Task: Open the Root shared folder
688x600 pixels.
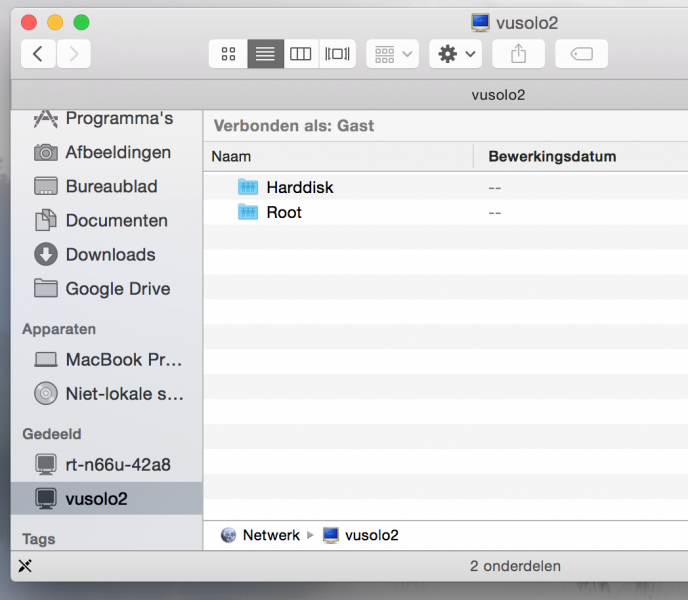Action: tap(283, 212)
